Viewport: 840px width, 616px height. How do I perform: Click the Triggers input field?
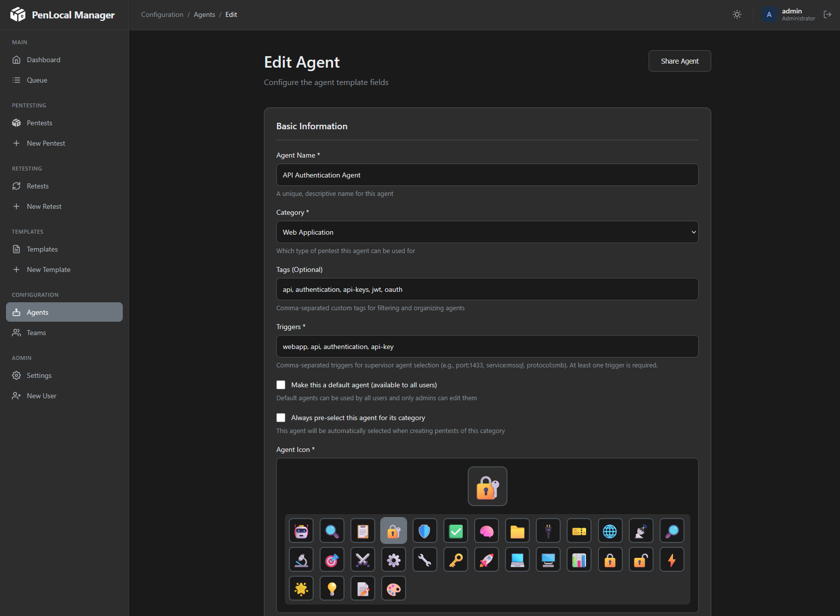pos(487,346)
